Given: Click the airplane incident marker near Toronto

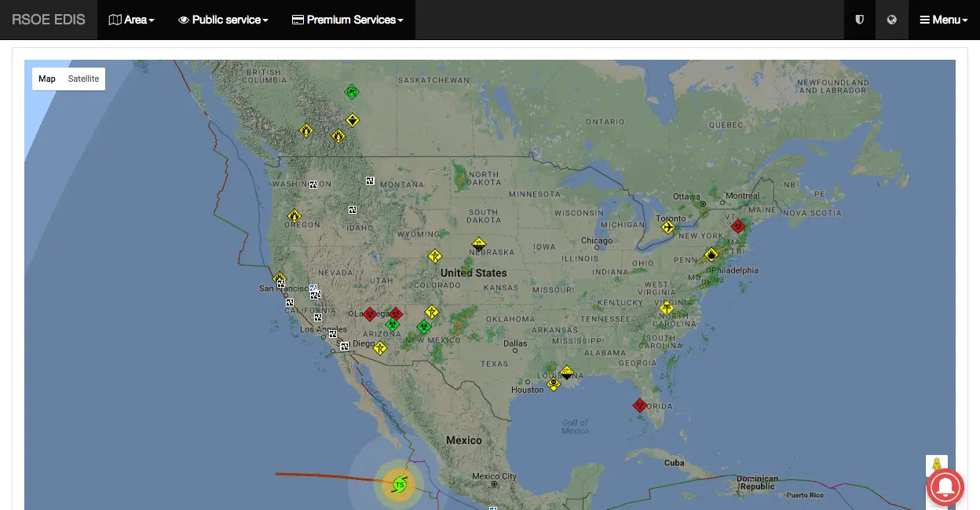Looking at the screenshot, I should point(667,228).
